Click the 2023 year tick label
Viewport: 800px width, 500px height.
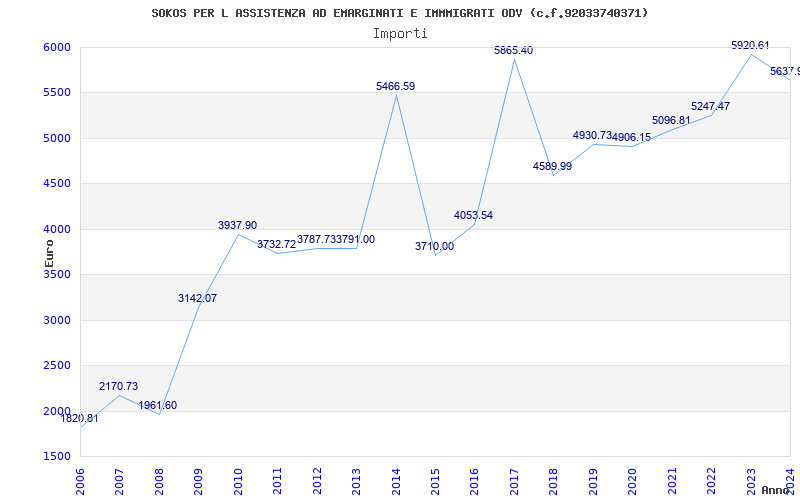(751, 481)
